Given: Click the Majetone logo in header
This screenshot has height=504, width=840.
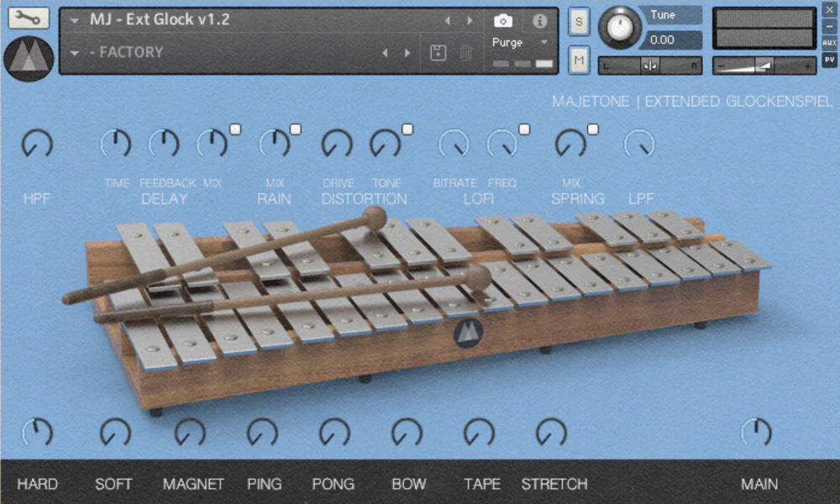Looking at the screenshot, I should 29,59.
